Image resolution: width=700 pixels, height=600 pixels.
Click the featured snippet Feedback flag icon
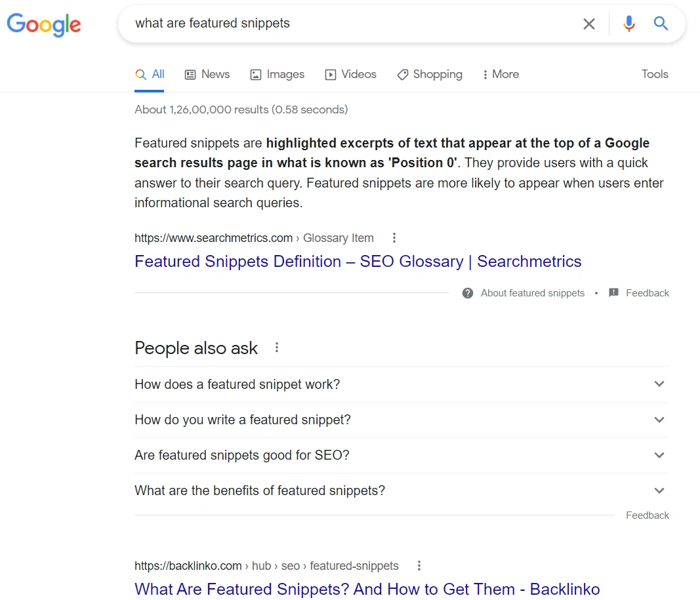coord(614,293)
